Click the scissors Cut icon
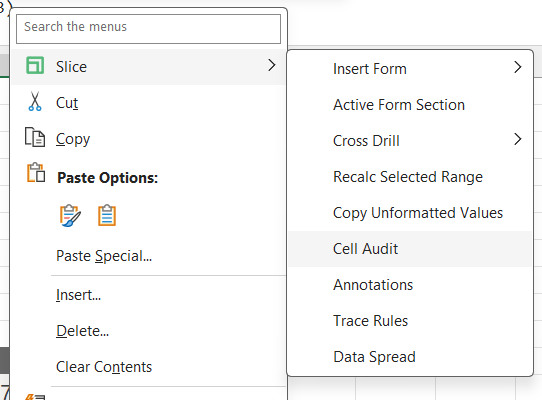 coord(35,101)
